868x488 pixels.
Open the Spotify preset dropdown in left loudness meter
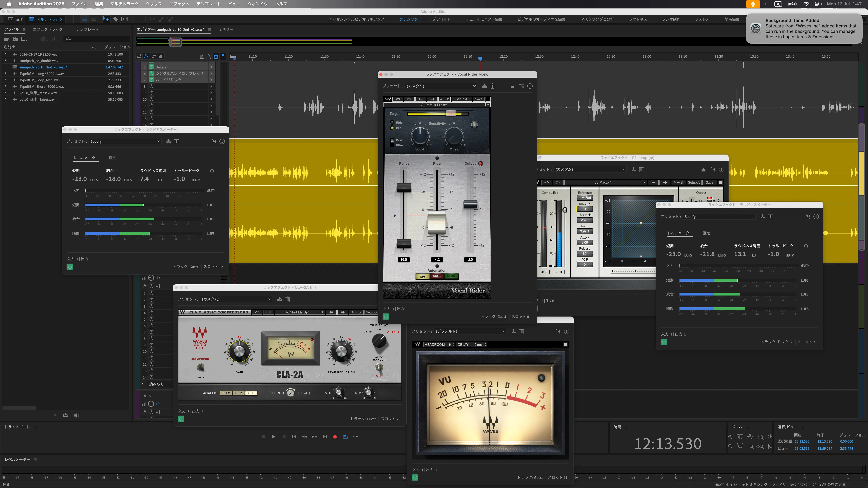[x=125, y=141]
